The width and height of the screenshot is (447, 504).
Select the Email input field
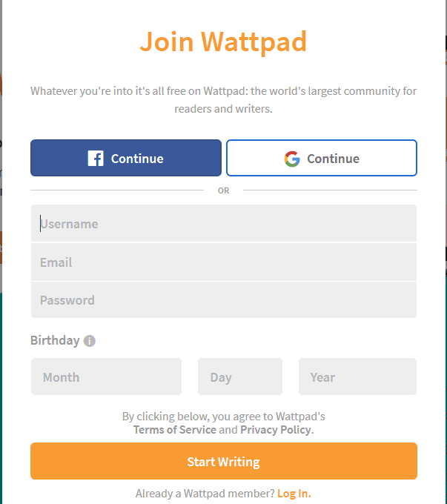[224, 262]
